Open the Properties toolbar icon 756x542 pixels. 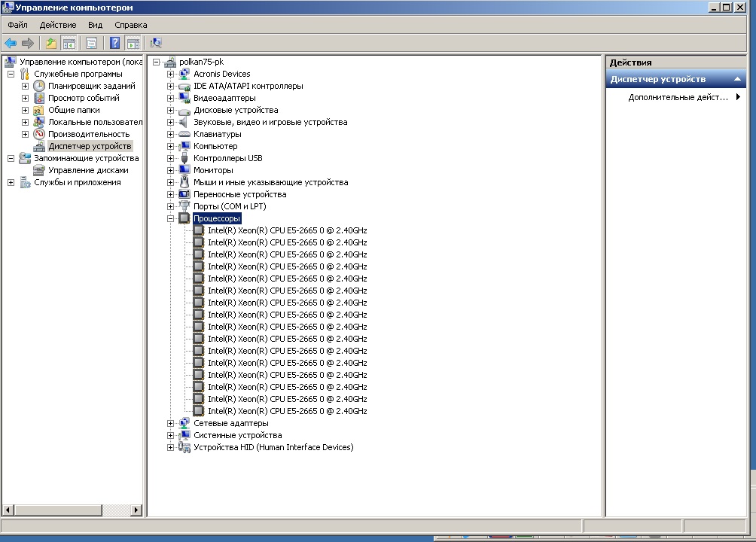[x=91, y=44]
